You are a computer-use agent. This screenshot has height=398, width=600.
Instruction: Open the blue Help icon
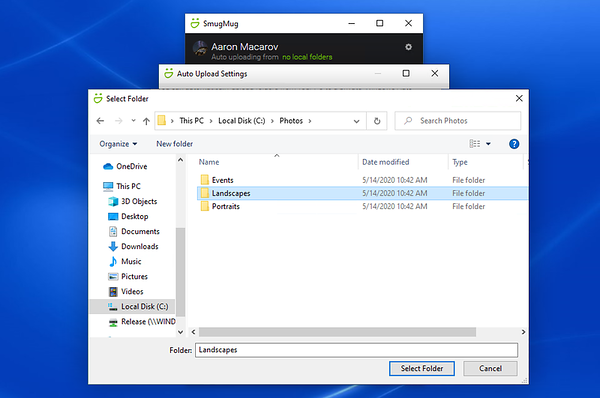pyautogui.click(x=514, y=144)
